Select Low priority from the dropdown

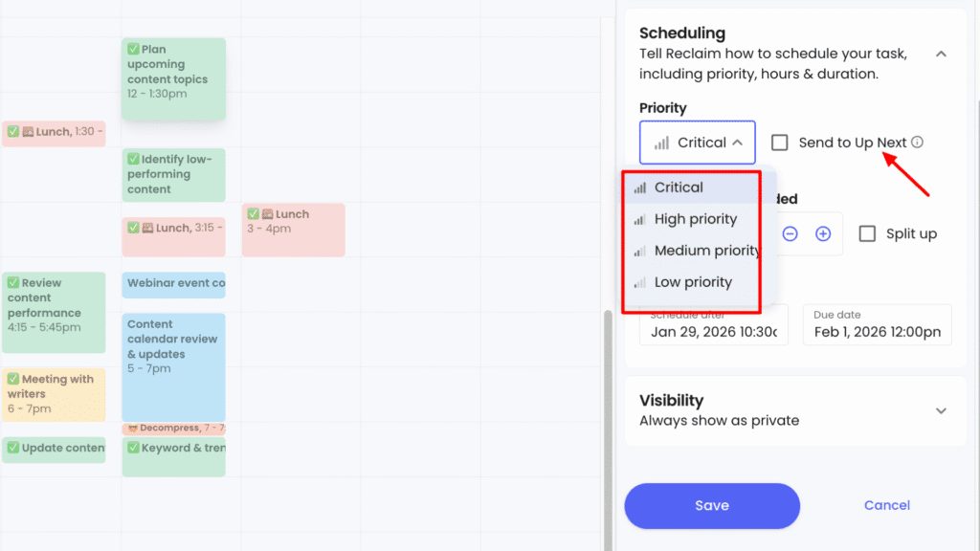(692, 281)
